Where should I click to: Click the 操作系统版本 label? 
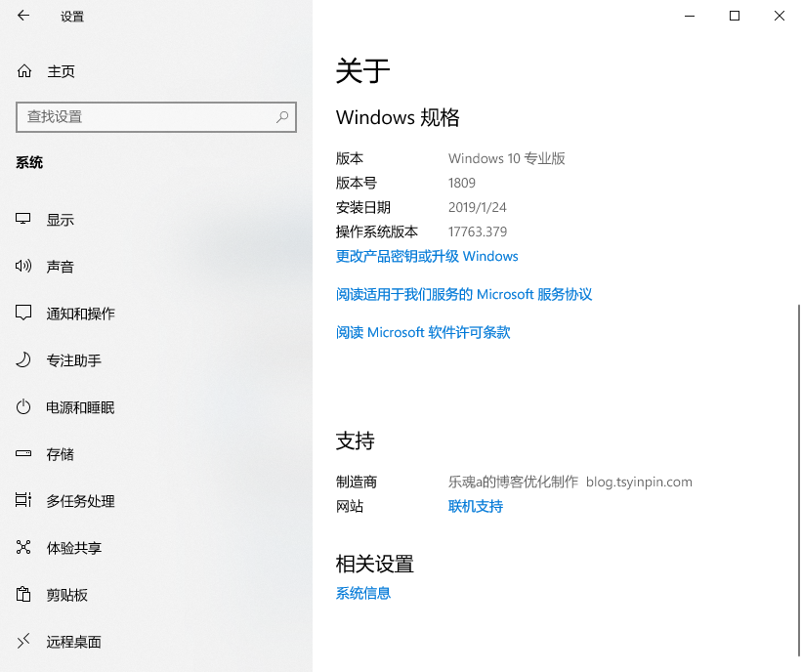click(x=377, y=232)
